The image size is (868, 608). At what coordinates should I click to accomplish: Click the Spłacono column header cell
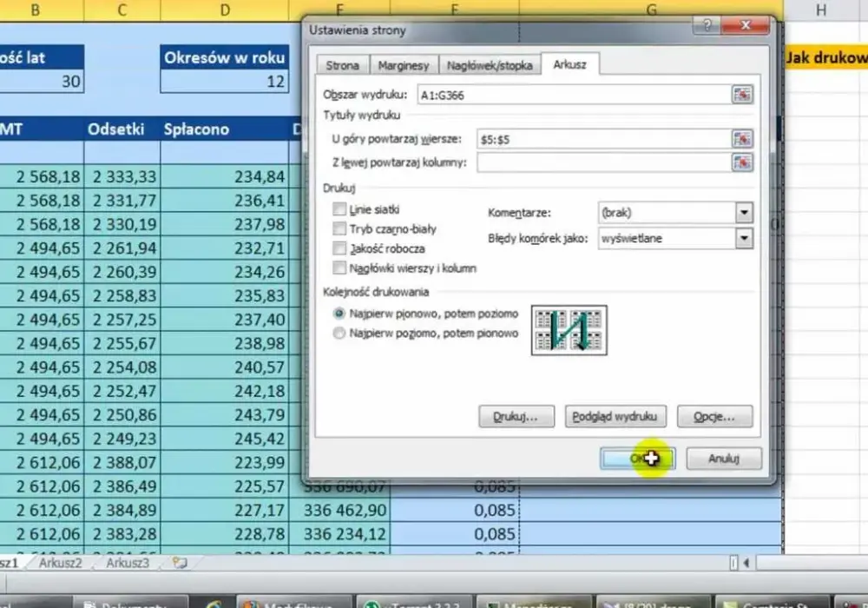pyautogui.click(x=224, y=129)
